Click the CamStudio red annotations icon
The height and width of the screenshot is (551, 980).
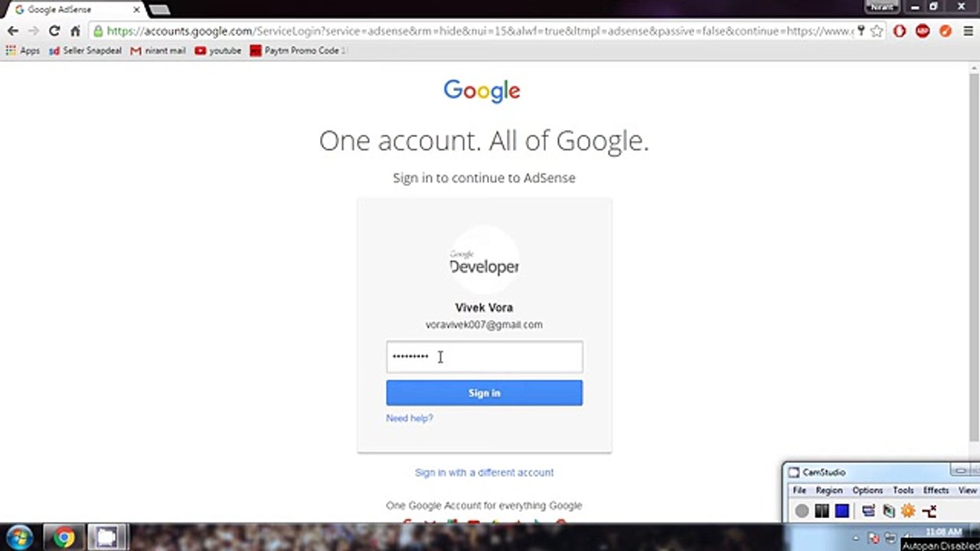(x=929, y=511)
